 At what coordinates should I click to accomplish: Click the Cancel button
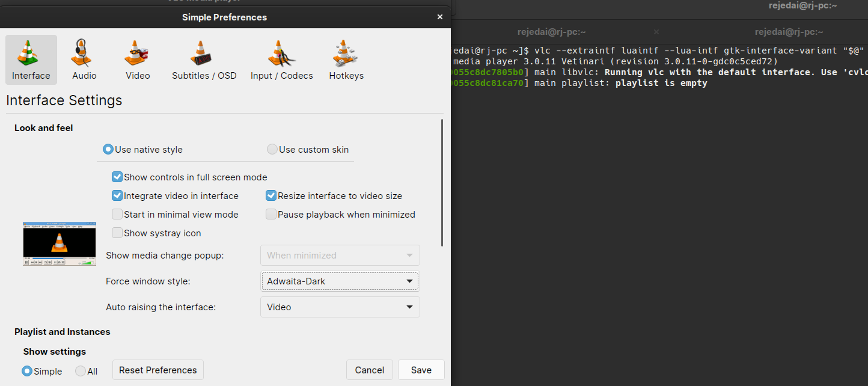tap(370, 370)
